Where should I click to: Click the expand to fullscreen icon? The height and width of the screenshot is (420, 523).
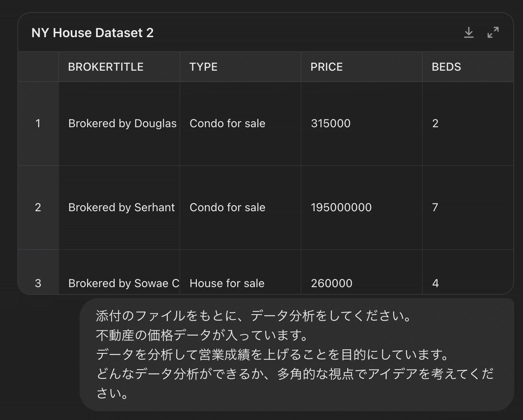click(493, 32)
